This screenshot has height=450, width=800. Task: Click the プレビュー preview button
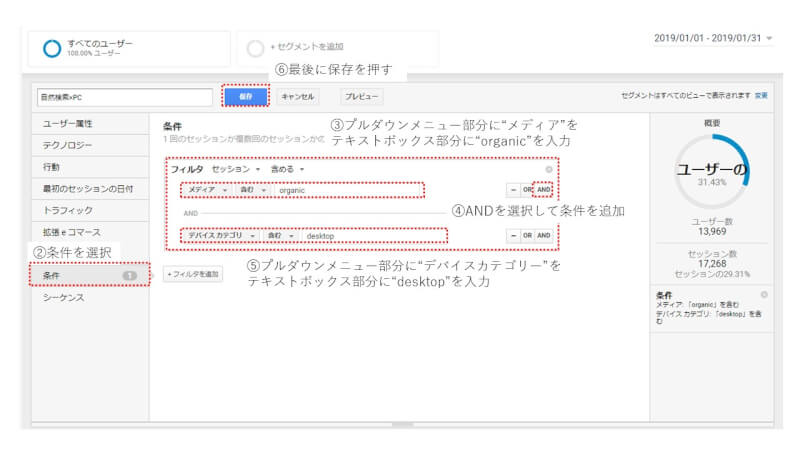(x=361, y=96)
